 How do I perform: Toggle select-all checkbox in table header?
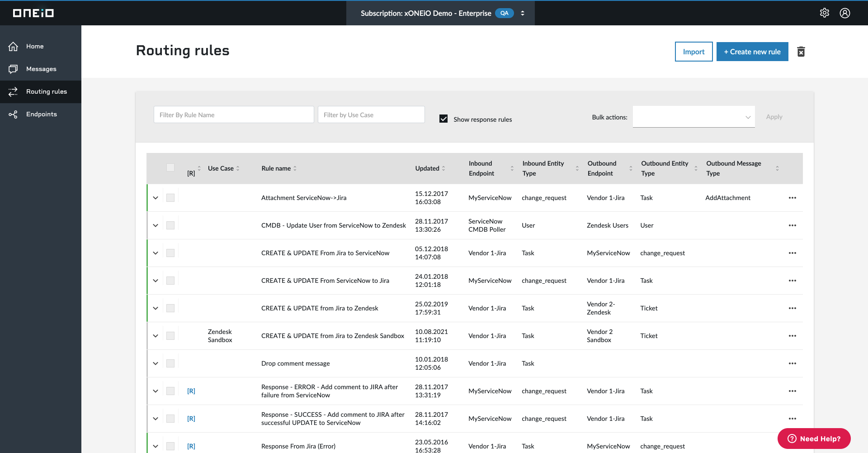[x=170, y=167]
